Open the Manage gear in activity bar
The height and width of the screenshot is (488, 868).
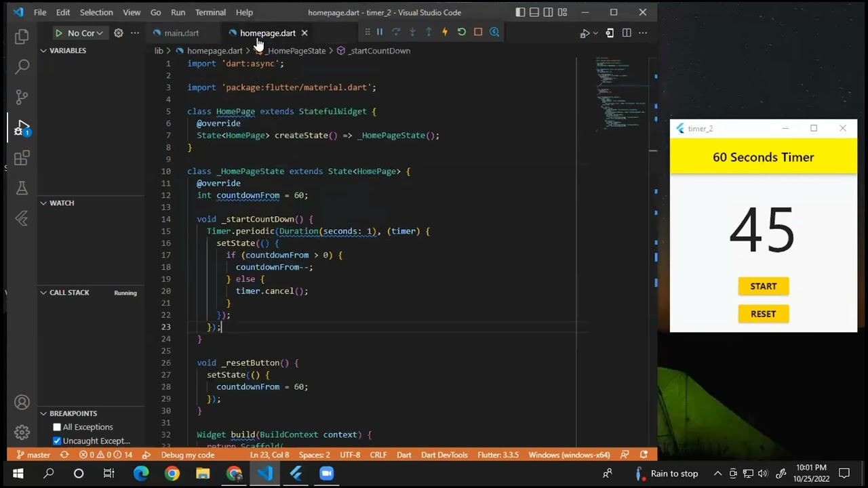(x=22, y=432)
